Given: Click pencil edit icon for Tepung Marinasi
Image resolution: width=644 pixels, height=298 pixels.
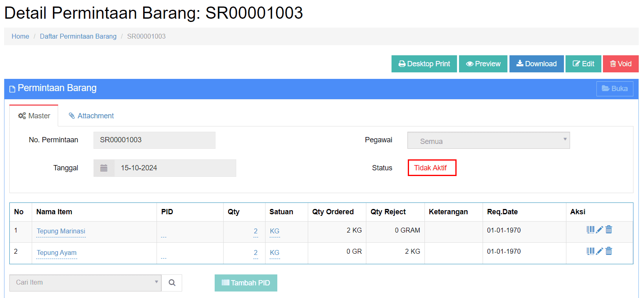Looking at the screenshot, I should pos(599,230).
